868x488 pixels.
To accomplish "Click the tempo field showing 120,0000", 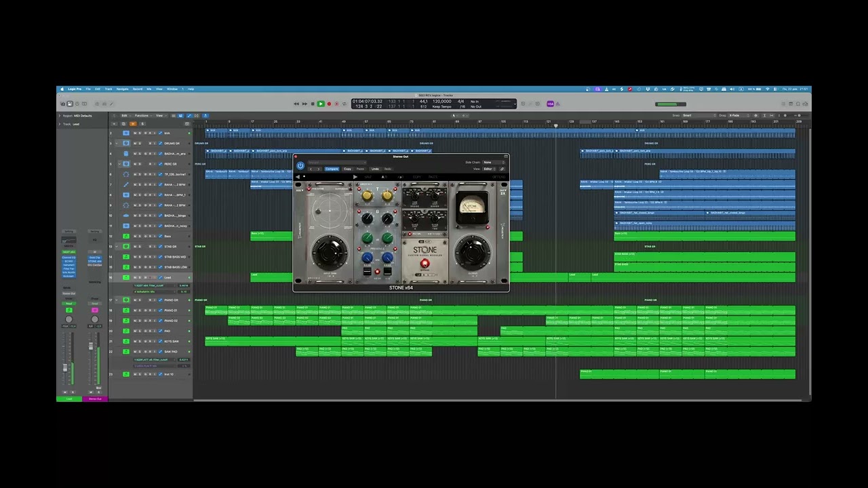I will (441, 101).
